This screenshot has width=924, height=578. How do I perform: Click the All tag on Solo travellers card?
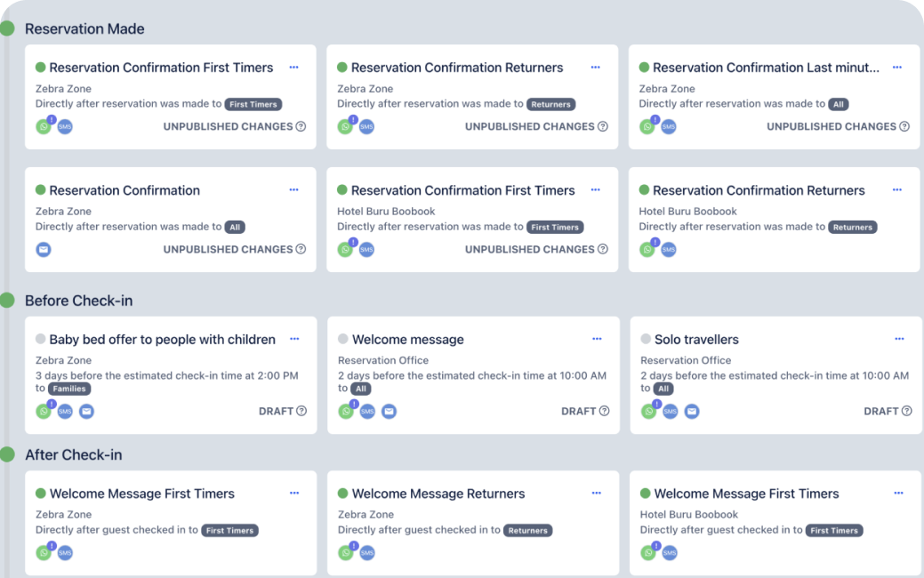tap(663, 389)
